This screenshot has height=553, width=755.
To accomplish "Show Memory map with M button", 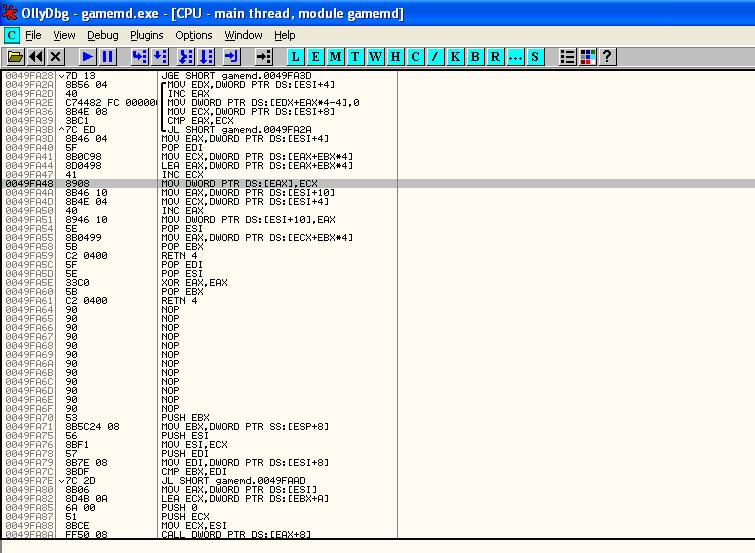I will click(336, 57).
